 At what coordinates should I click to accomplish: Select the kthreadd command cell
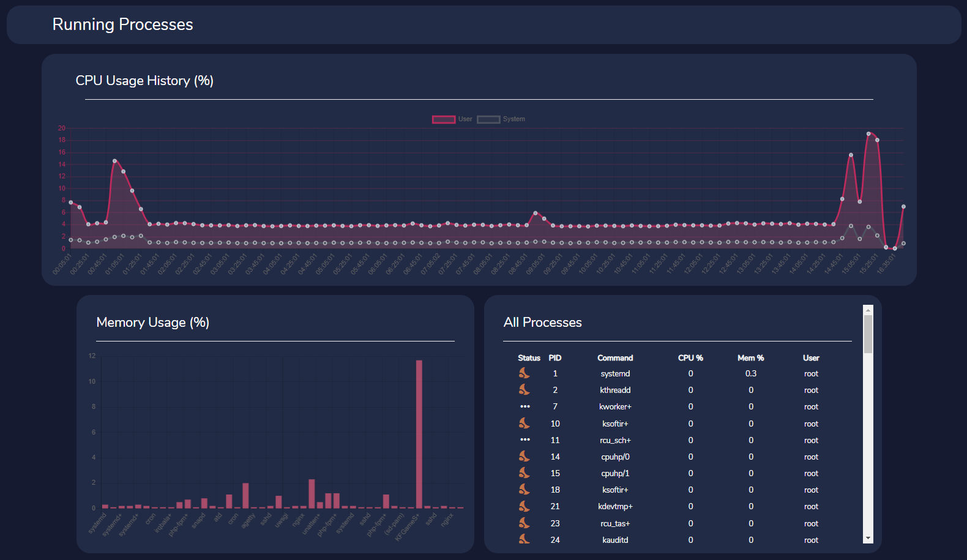coord(615,390)
